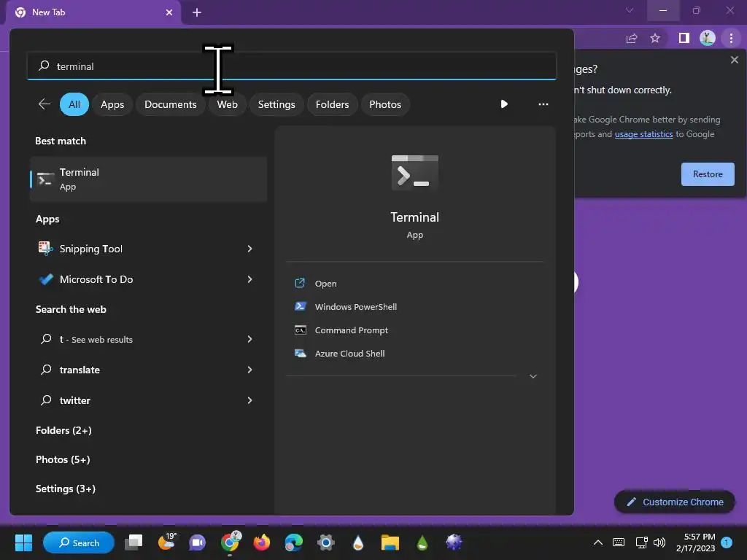This screenshot has height=560, width=747.
Task: Open the volume control in system tray
Action: click(x=659, y=542)
